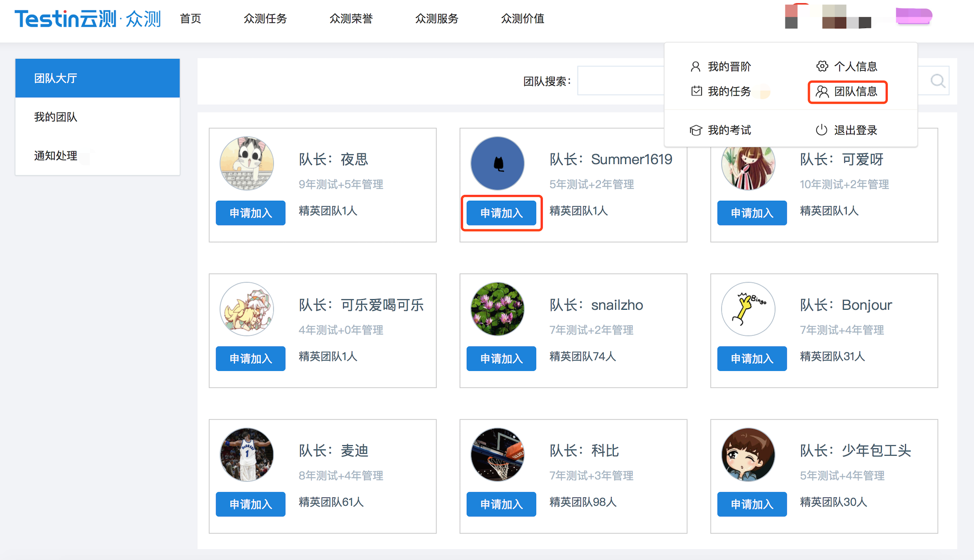
Task: Open 通知处理 in the sidebar
Action: [56, 156]
